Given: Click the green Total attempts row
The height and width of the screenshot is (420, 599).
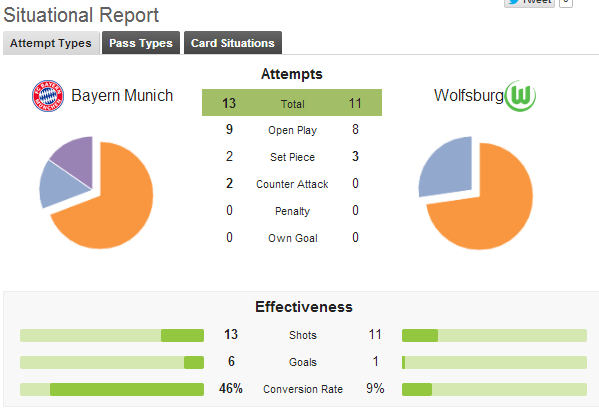Looking at the screenshot, I should pyautogui.click(x=292, y=103).
